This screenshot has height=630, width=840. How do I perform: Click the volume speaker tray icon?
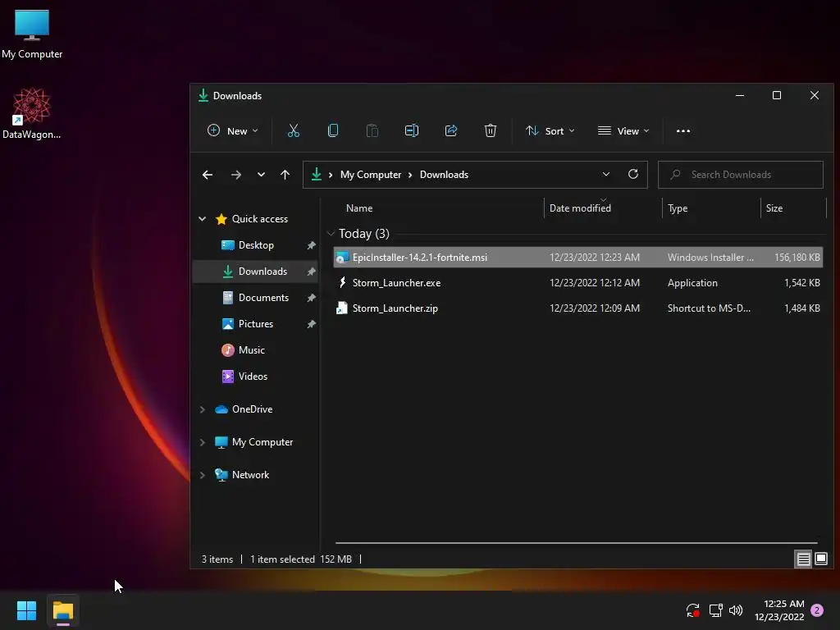click(x=736, y=610)
